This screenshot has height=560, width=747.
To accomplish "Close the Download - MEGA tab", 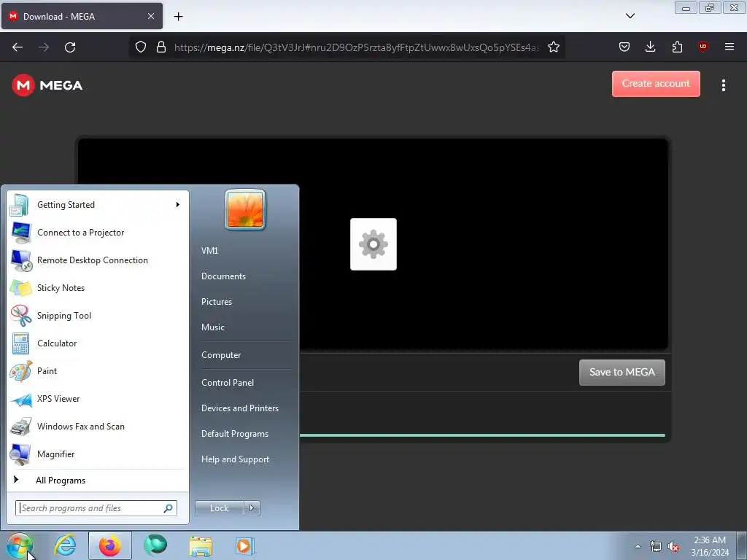I will pyautogui.click(x=151, y=16).
